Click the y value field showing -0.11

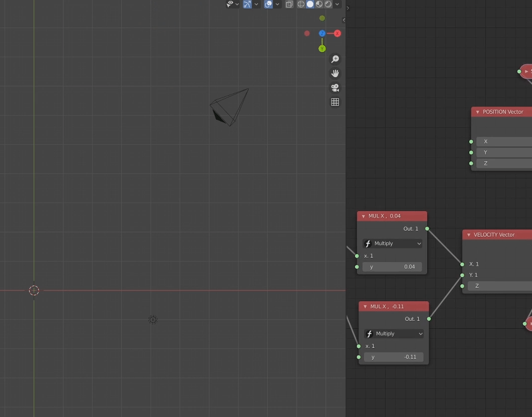point(394,357)
